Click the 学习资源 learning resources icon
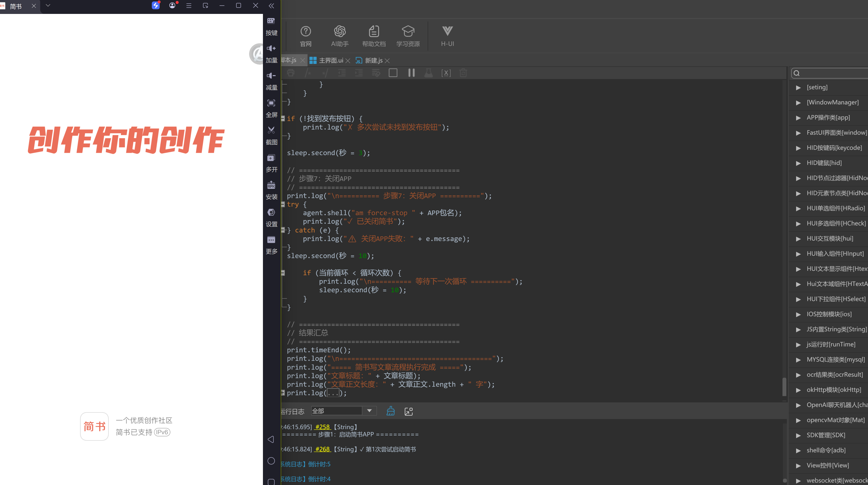 [408, 36]
